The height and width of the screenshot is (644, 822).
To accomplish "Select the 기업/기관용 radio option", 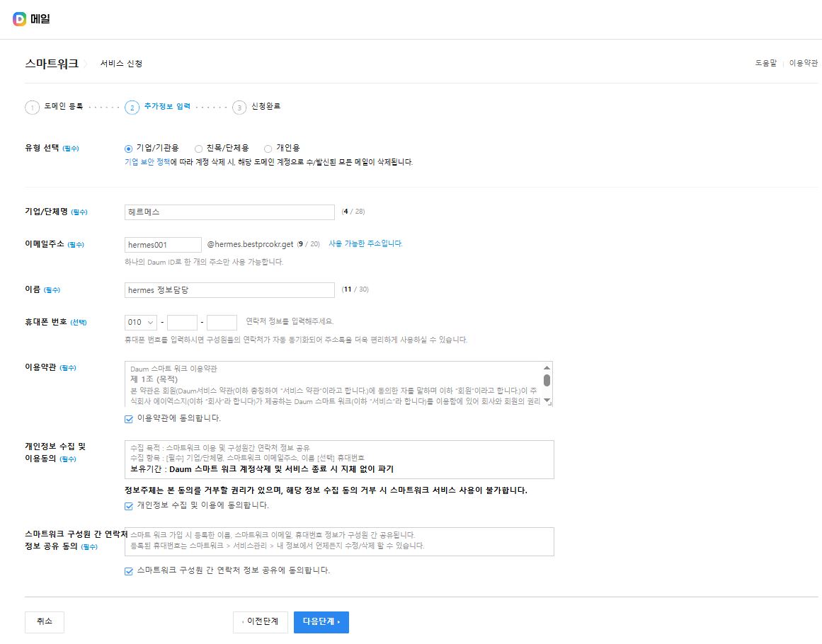I will [128, 149].
